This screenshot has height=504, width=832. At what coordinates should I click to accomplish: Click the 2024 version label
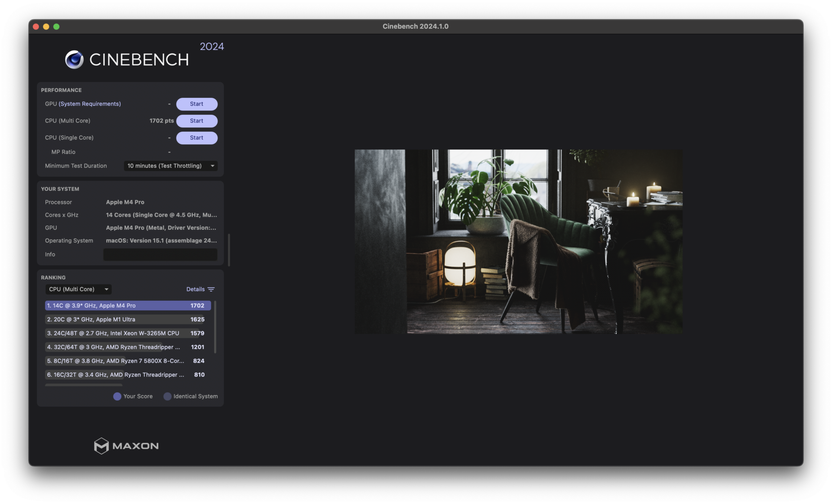coord(212,46)
